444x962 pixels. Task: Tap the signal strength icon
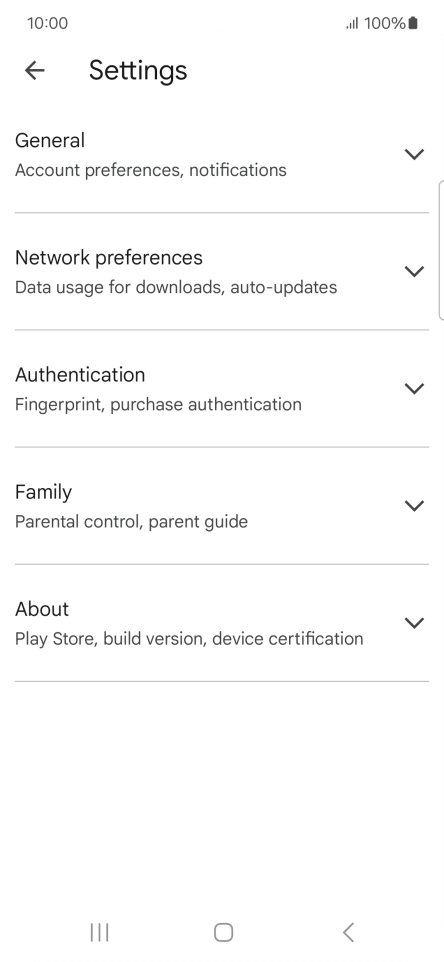[x=352, y=24]
